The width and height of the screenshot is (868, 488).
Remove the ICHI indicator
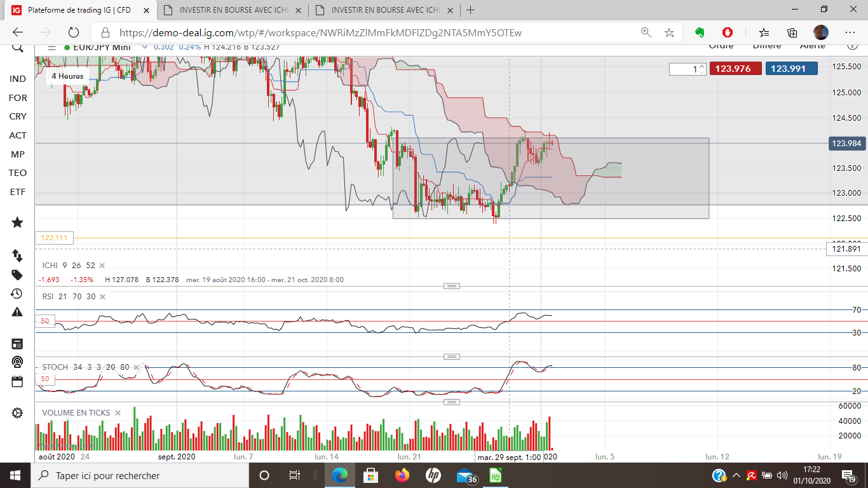pos(102,266)
